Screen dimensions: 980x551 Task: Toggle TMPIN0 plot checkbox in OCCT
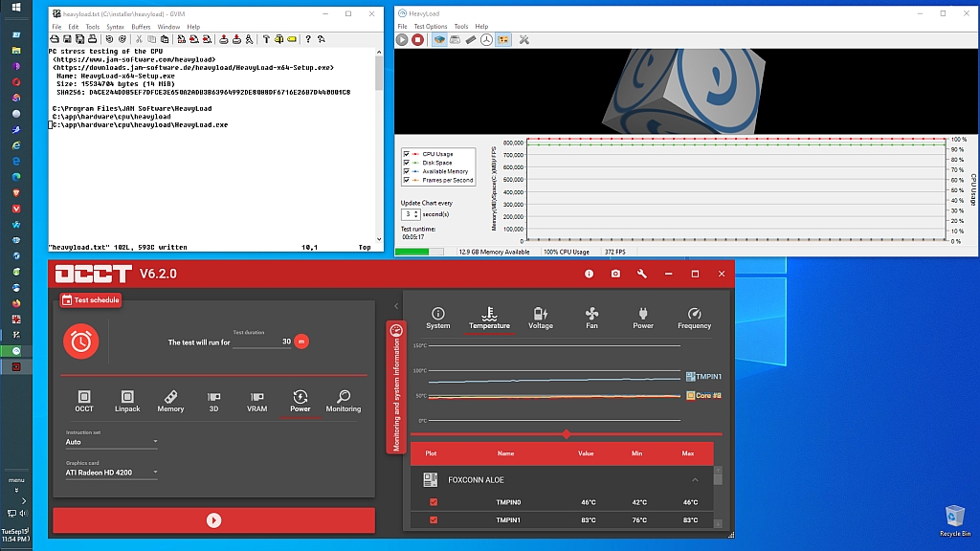434,502
